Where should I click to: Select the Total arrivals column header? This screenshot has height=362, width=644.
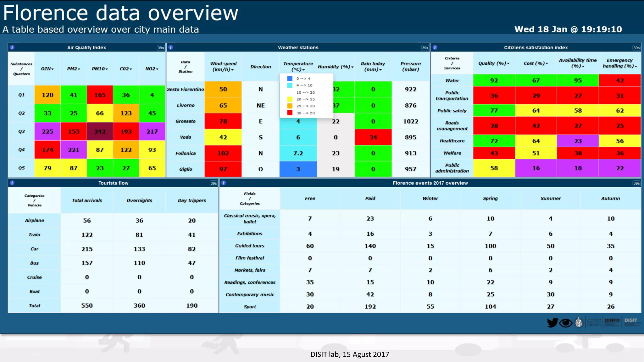pyautogui.click(x=87, y=200)
